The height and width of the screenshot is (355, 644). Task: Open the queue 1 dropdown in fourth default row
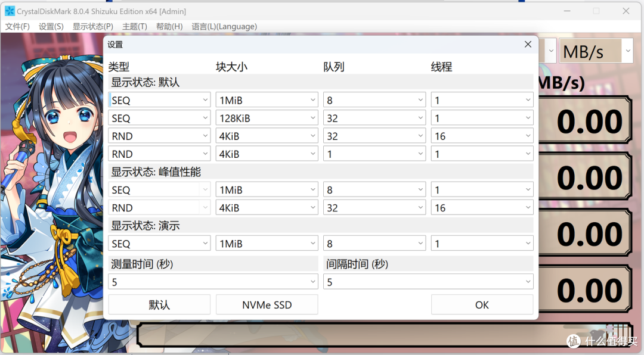374,154
